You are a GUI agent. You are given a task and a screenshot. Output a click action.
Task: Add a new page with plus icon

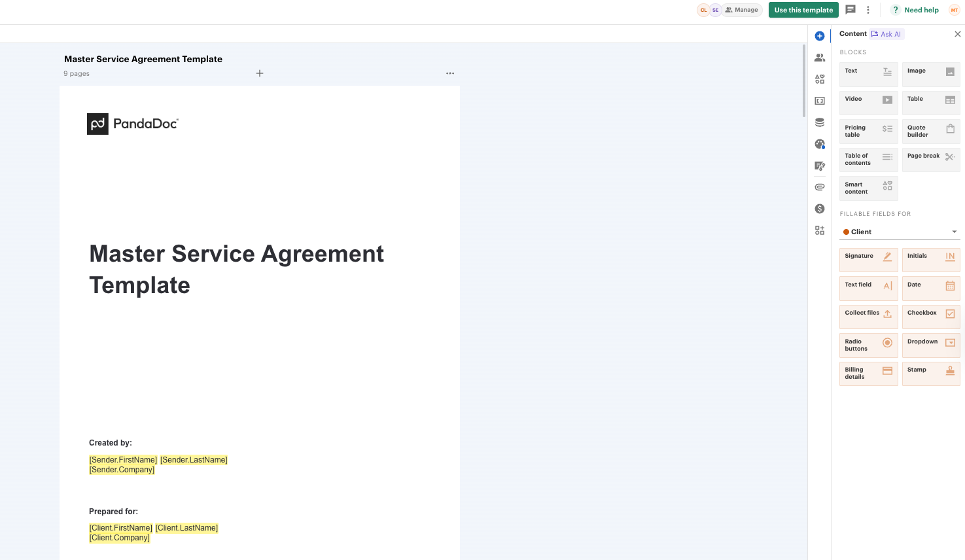(260, 73)
